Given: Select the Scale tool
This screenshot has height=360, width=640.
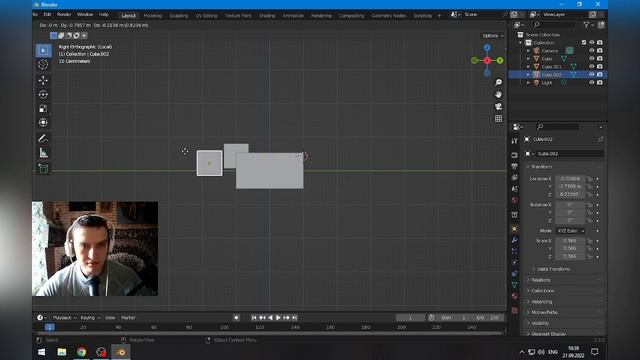Looking at the screenshot, I should pos(43,109).
